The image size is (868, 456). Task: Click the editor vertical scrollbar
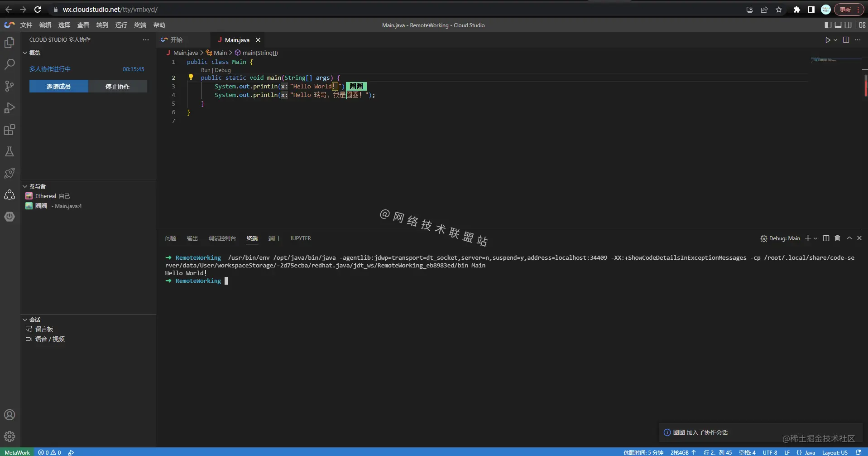pyautogui.click(x=865, y=145)
